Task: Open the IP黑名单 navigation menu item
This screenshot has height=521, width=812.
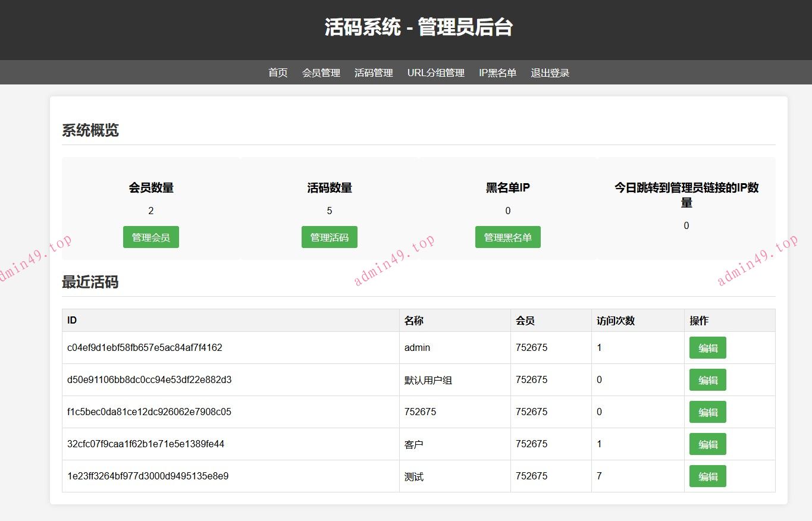Action: click(498, 73)
